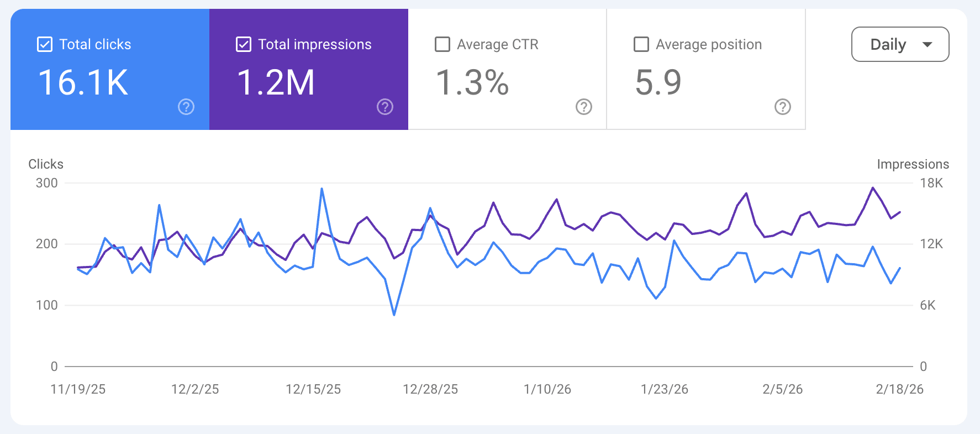
Task: Open the Daily granularity dropdown
Action: [x=888, y=44]
